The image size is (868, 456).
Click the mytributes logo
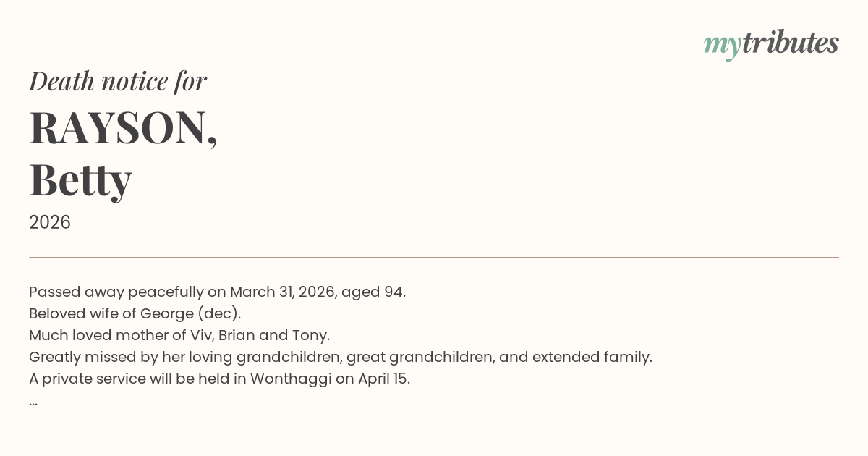pos(771,44)
